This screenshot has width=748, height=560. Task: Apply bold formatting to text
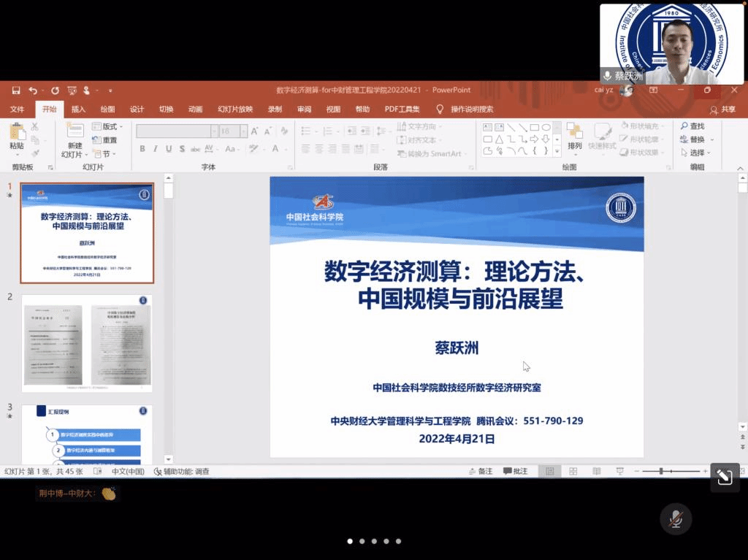coord(142,149)
